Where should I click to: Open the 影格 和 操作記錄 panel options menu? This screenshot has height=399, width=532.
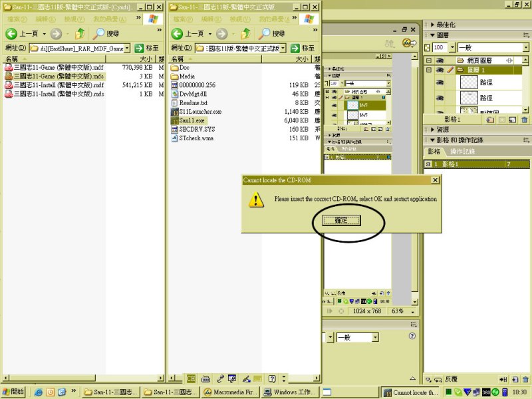tap(526, 140)
